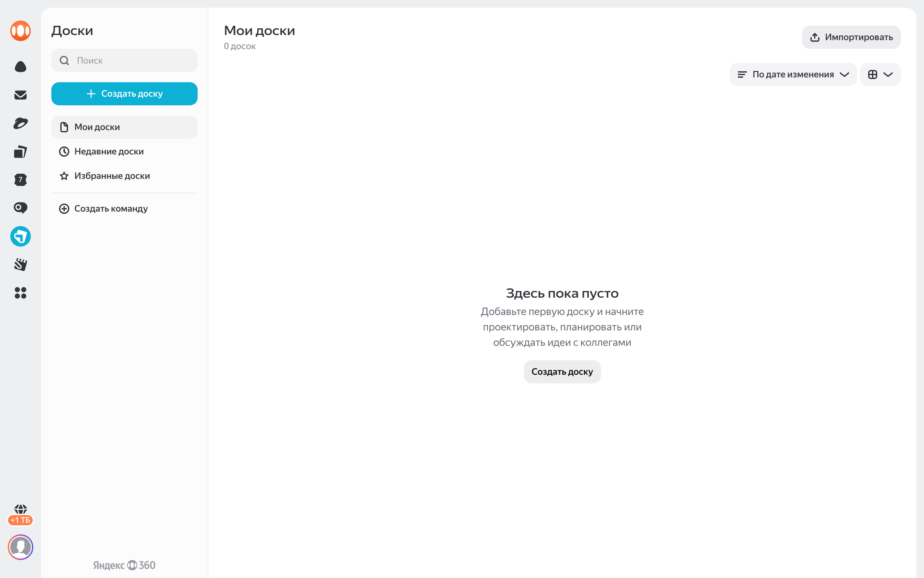Click the sort-lines icon in the sort control
This screenshot has height=578, width=924.
pos(742,74)
